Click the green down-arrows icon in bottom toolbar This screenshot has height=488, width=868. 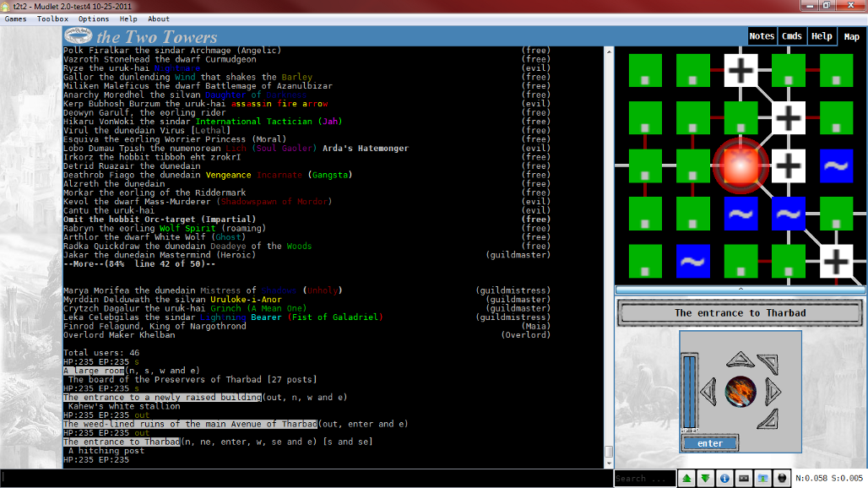(x=705, y=478)
